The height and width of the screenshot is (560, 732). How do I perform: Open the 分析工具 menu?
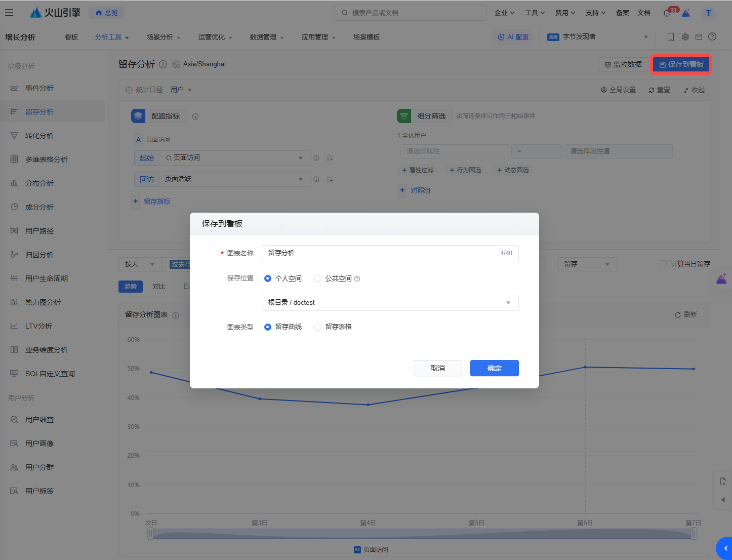[x=111, y=37]
